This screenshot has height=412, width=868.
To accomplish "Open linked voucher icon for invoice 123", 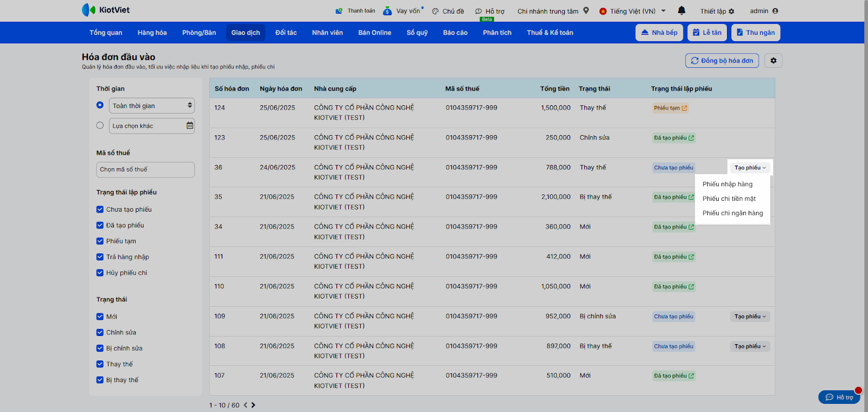I will (x=691, y=138).
